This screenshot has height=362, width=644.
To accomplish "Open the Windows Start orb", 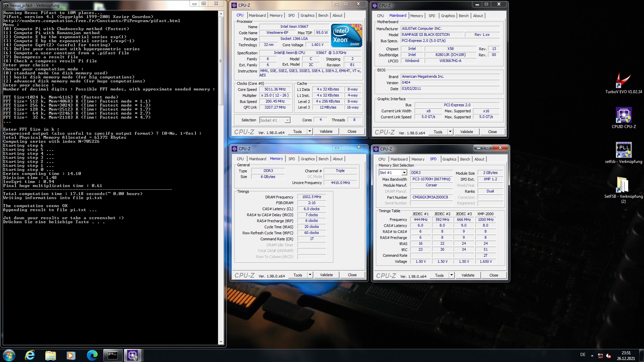I will (9, 355).
